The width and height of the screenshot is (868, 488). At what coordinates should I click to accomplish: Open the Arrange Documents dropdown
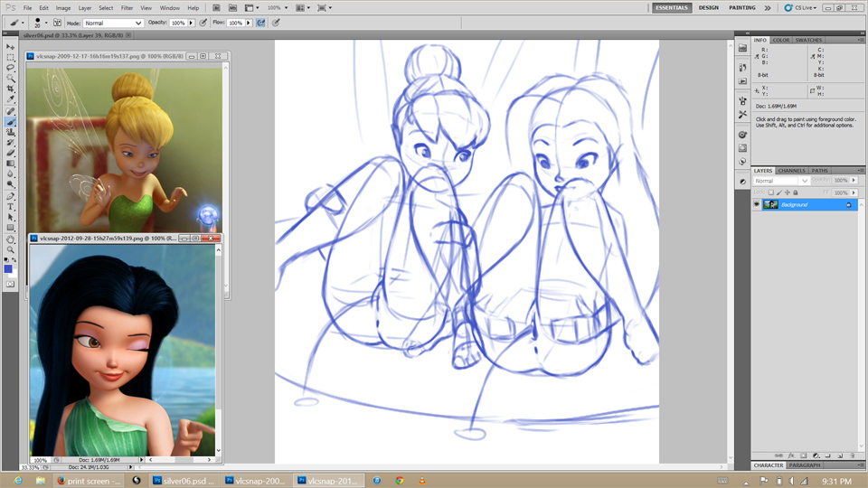303,8
